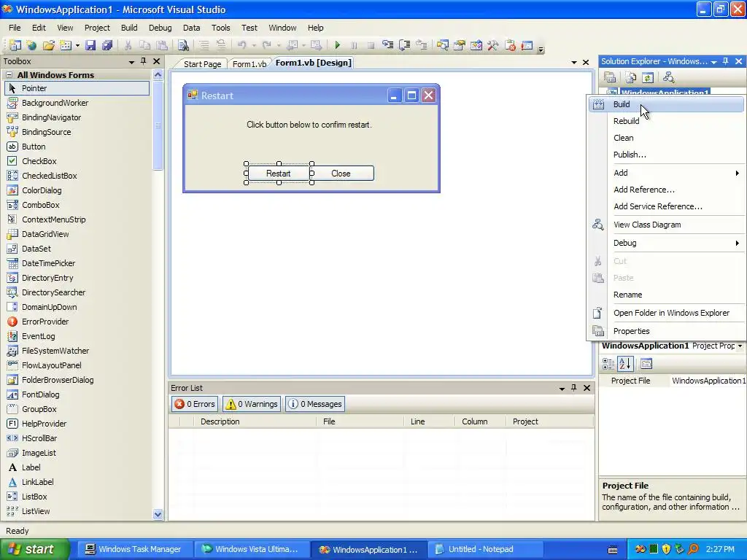747x560 pixels.
Task: Click the Toolbox vertical scrollbar thumb
Action: pos(158,125)
